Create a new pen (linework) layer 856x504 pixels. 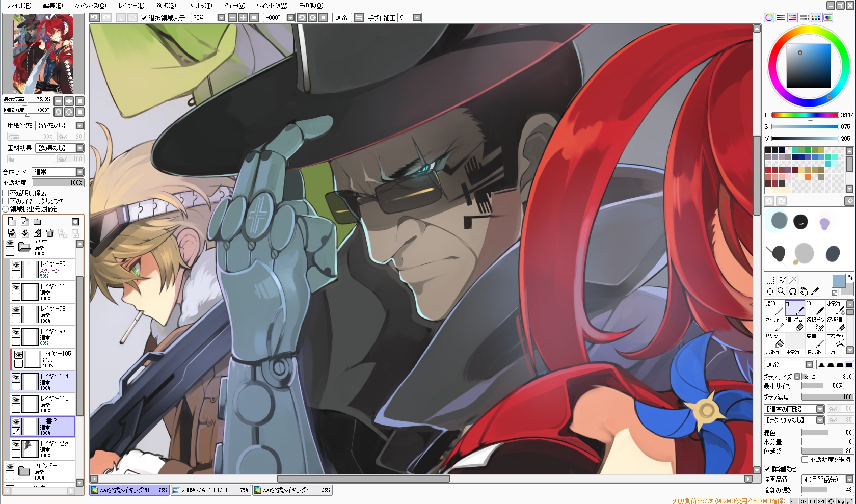point(24,221)
